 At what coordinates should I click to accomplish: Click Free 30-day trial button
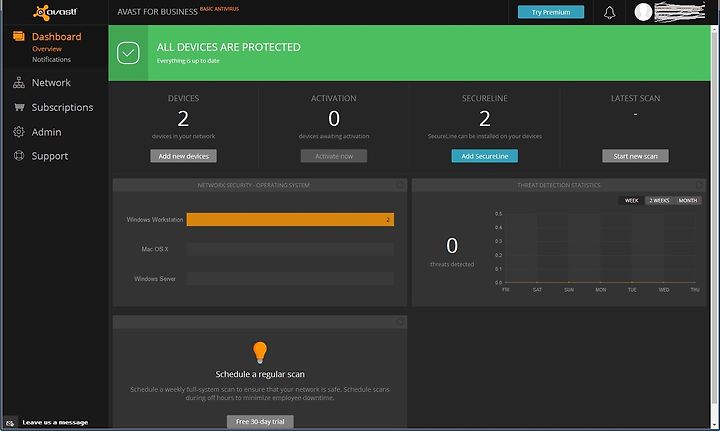(260, 421)
